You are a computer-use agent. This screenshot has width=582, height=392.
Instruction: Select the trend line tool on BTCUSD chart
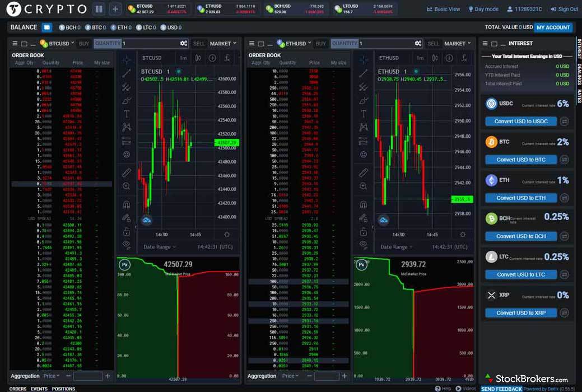(127, 73)
